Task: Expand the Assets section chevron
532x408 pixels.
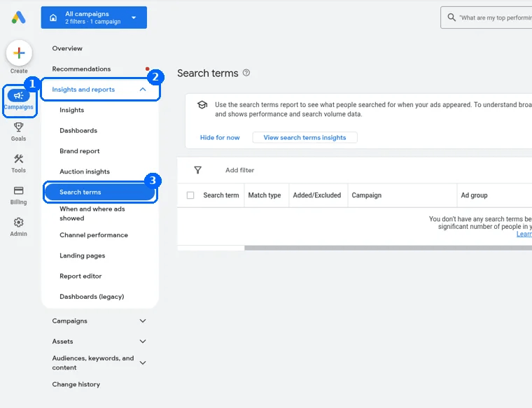Action: [143, 342]
